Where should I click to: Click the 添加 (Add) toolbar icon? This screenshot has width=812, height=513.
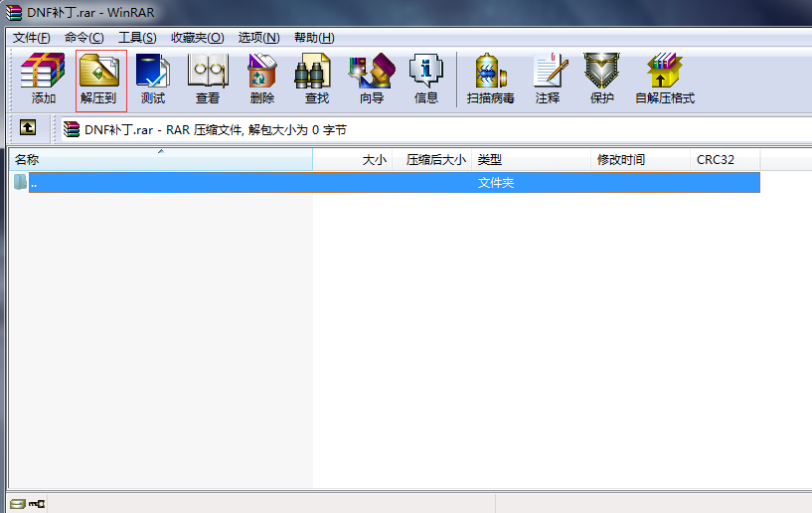tap(43, 80)
